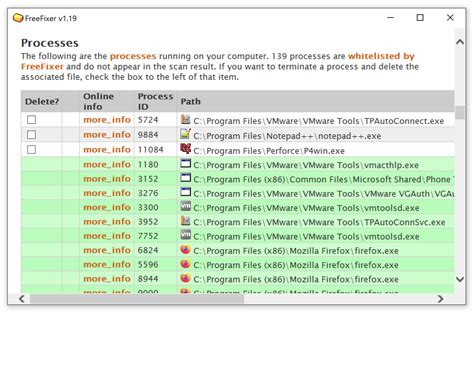
Task: Check the delete box for notepad++.exe
Action: pyautogui.click(x=31, y=134)
